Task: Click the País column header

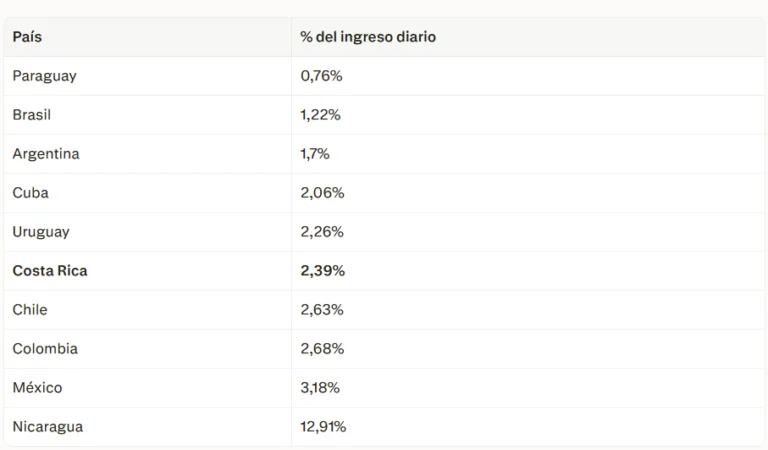Action: point(27,37)
